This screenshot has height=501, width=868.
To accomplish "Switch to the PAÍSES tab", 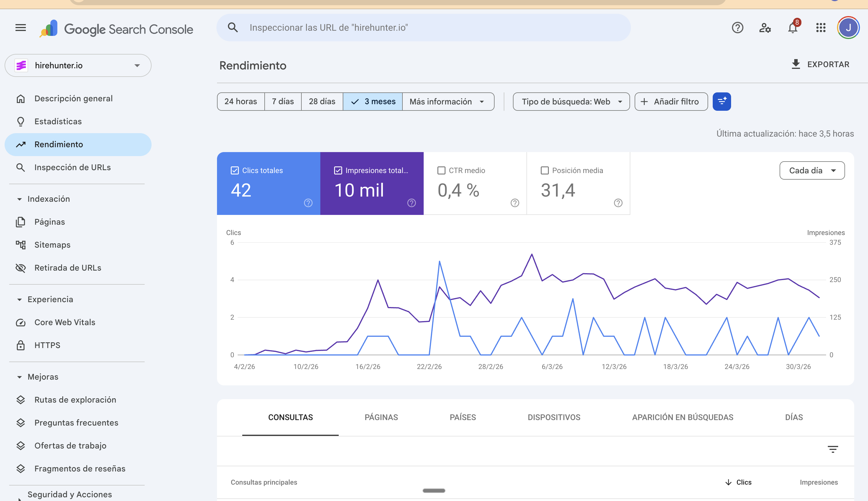I will [x=463, y=417].
